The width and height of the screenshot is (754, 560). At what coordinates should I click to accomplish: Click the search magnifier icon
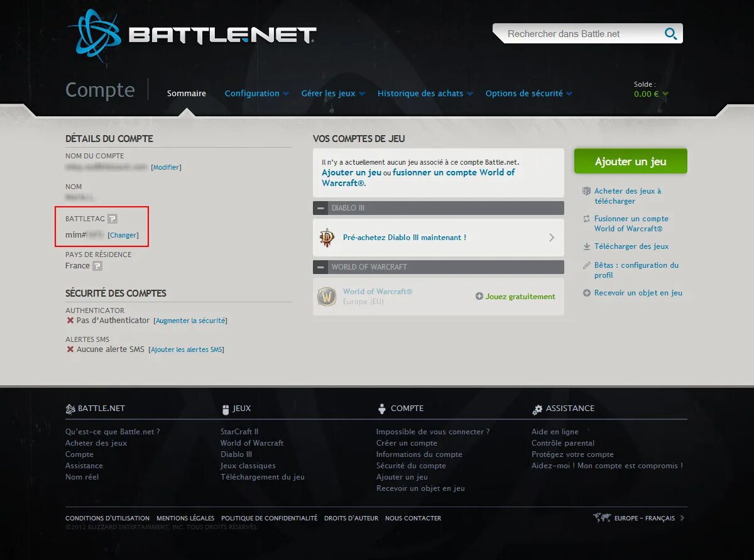tap(670, 34)
